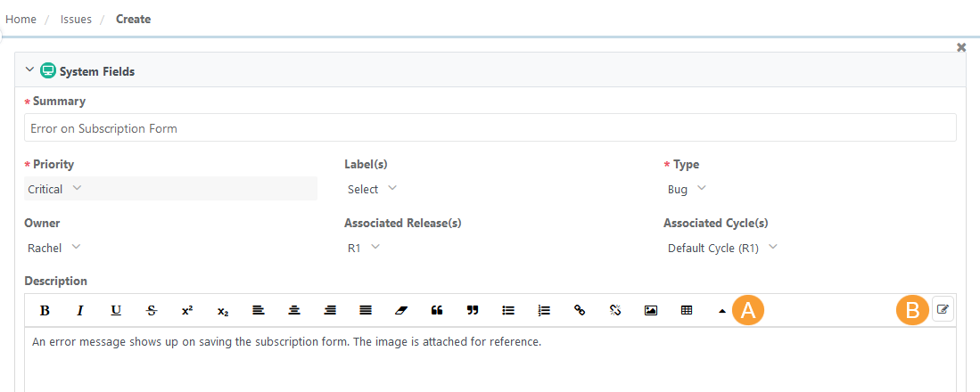Collapse the System Fields section
The image size is (980, 392).
pos(29,70)
